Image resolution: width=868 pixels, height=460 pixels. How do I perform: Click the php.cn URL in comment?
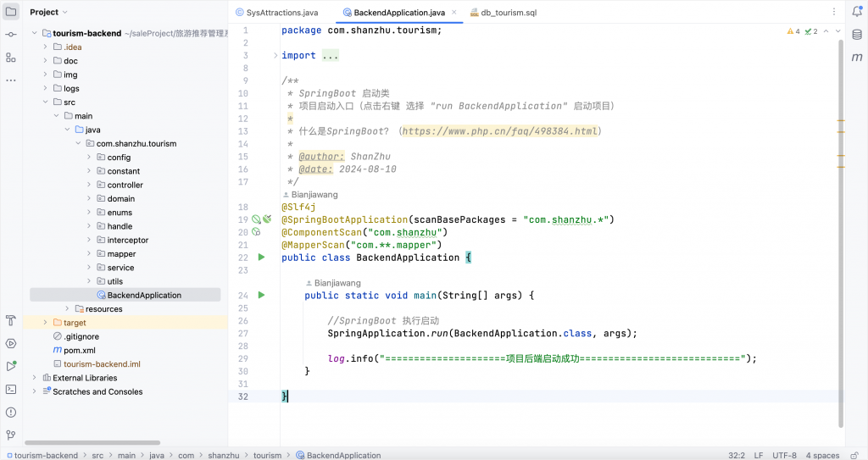[499, 131]
